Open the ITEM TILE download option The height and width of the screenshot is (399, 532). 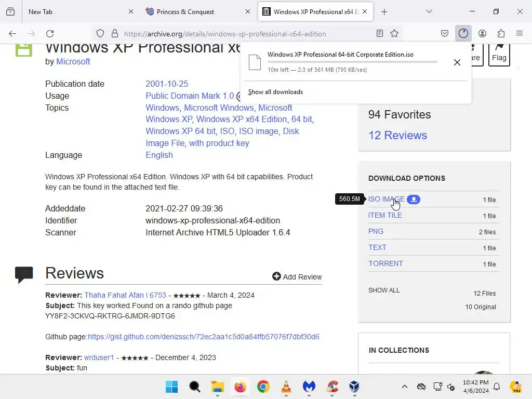pyautogui.click(x=385, y=215)
